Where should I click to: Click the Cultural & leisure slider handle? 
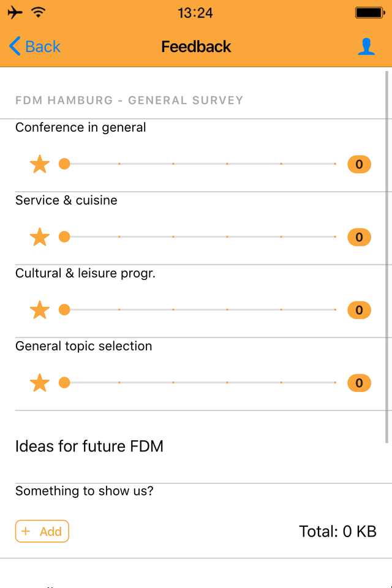(64, 310)
